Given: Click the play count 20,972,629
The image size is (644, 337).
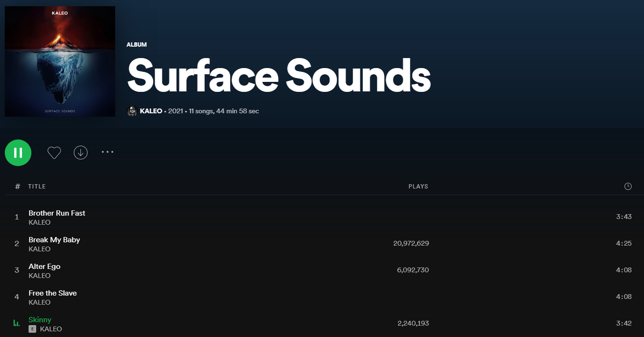Looking at the screenshot, I should tap(411, 243).
